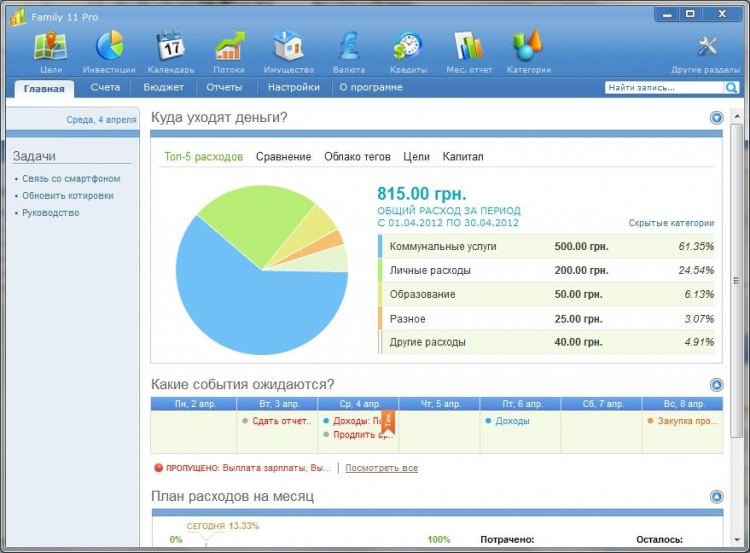Open Другие разделы tools icon

tap(707, 46)
